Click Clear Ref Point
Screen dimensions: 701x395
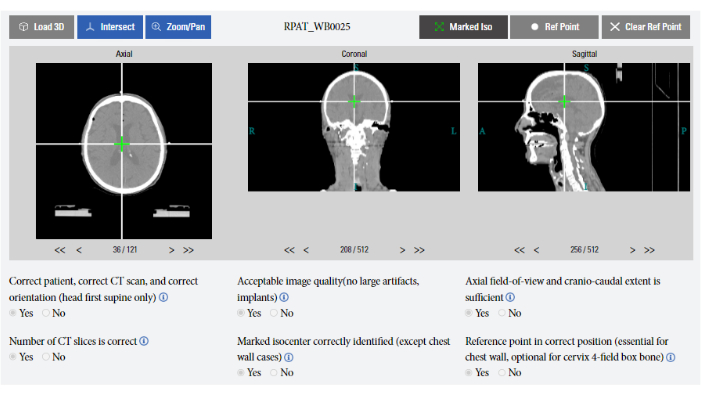(x=646, y=27)
